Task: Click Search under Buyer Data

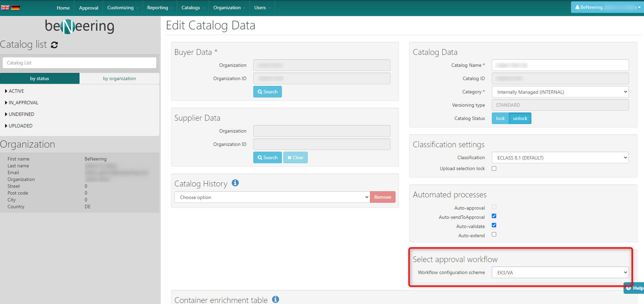Action: tap(267, 92)
